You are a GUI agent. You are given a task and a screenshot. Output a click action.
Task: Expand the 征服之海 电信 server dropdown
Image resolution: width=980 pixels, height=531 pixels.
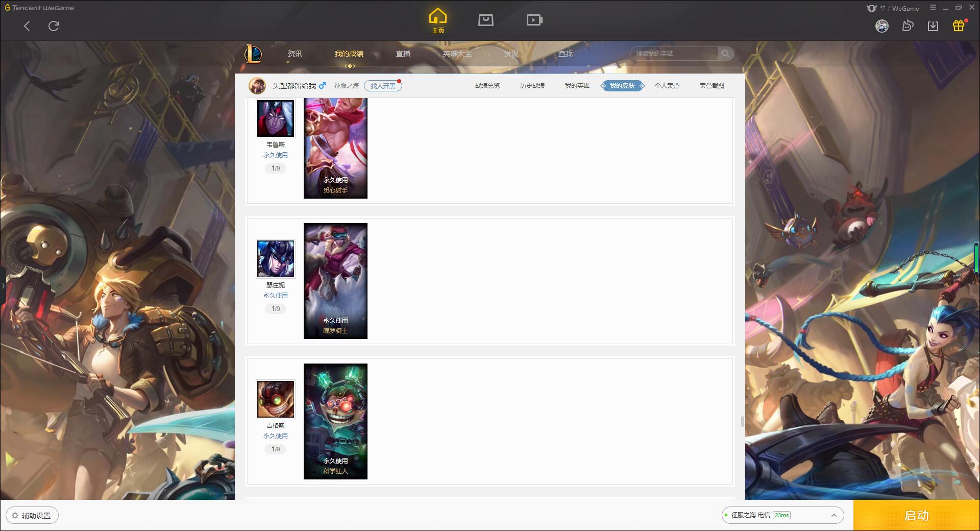782,515
